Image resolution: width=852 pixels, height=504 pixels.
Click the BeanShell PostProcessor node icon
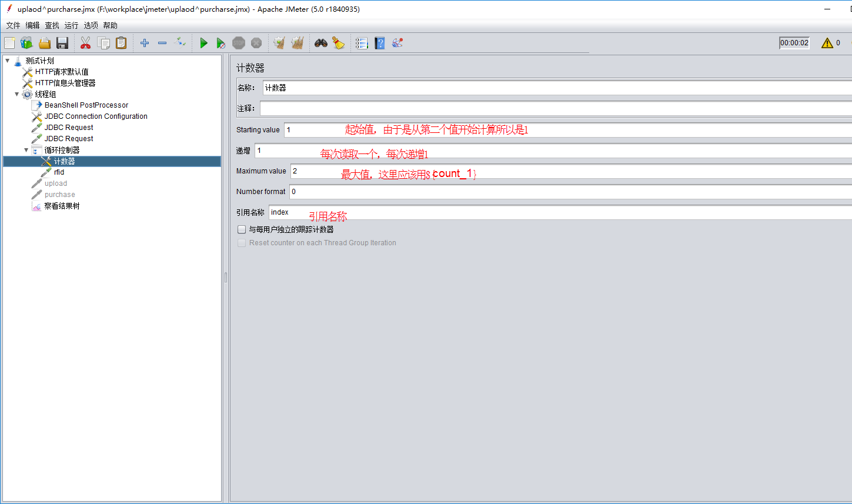pyautogui.click(x=36, y=105)
